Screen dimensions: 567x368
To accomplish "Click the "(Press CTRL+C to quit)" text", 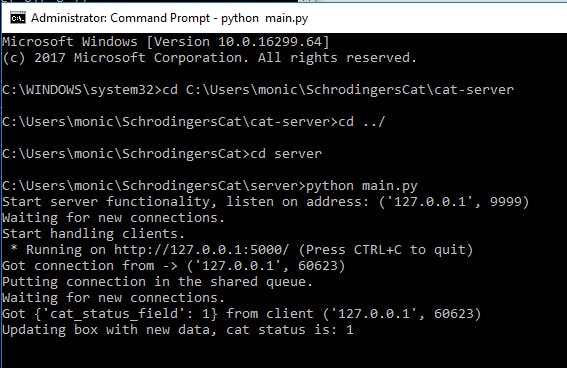I will point(386,250).
